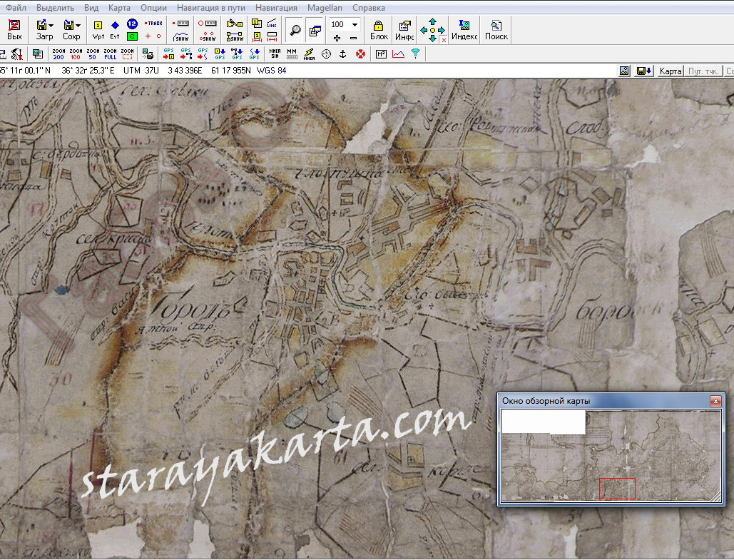The image size is (734, 560).
Task: Click the Show route circles icon
Action: point(207,36)
